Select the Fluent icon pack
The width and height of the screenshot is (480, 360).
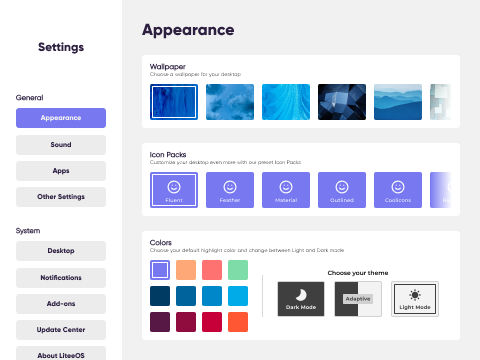tap(174, 190)
